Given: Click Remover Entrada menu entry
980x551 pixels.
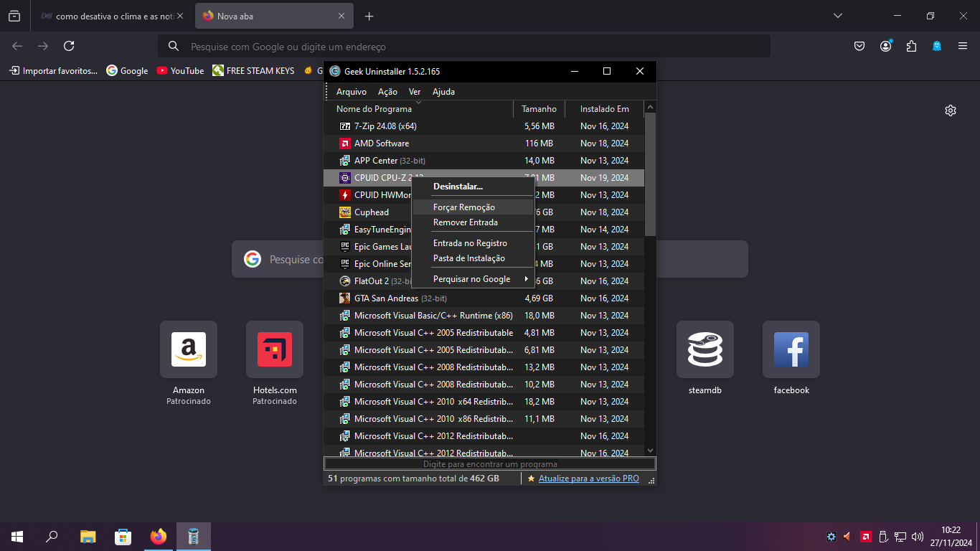Looking at the screenshot, I should click(466, 222).
